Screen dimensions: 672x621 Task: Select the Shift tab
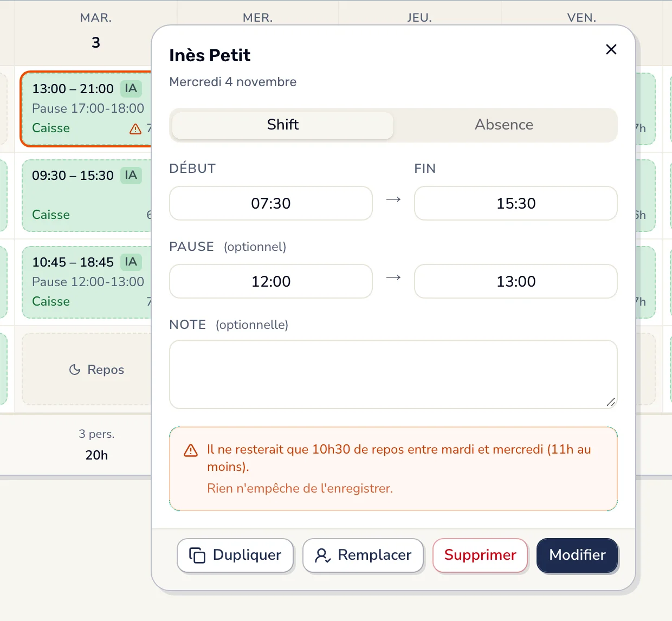283,125
